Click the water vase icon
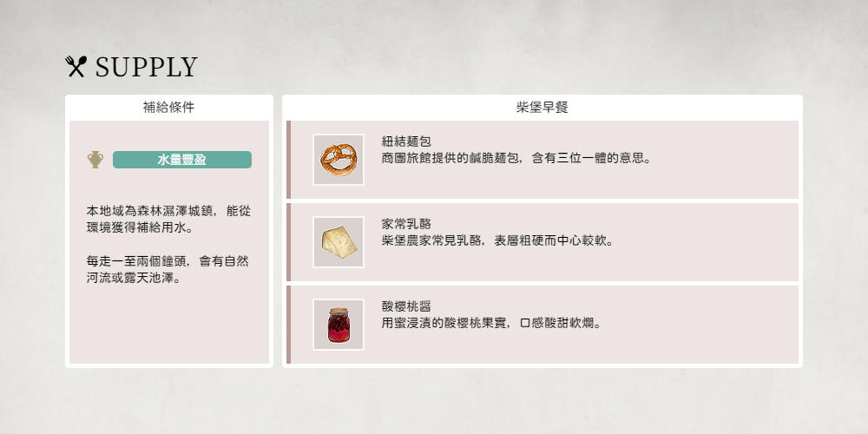This screenshot has height=434, width=868. [95, 160]
